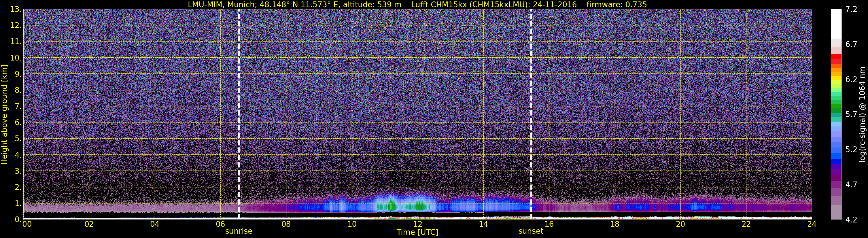The width and height of the screenshot is (868, 238).
Task: Click the x-axis tick label 06
Action: [x=220, y=224]
